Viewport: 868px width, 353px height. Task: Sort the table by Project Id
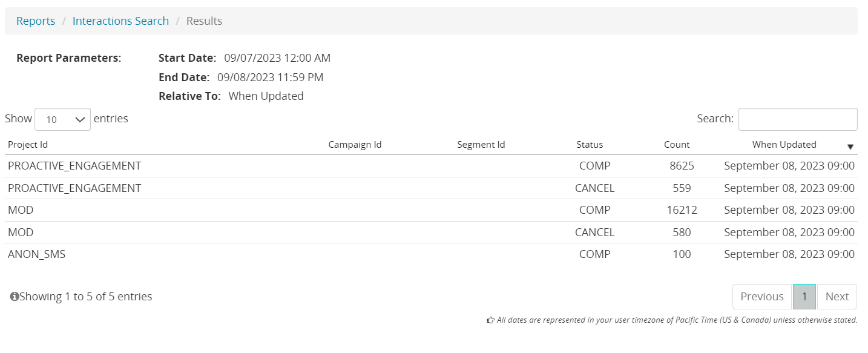click(x=28, y=145)
